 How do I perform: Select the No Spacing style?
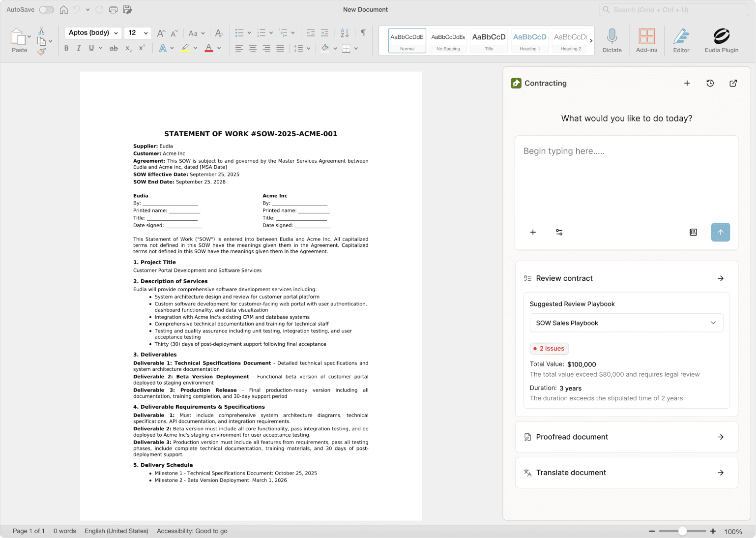coord(448,40)
